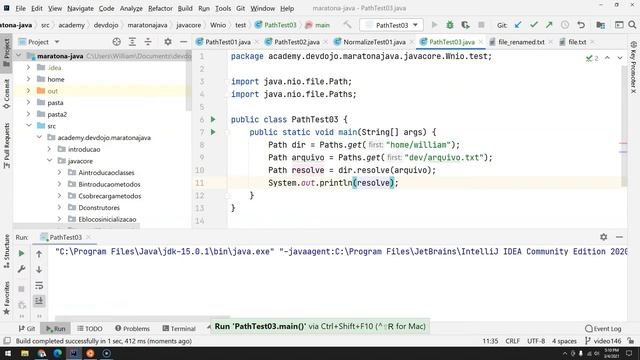Run PathTest03 with the toolbar play button

click(434, 25)
